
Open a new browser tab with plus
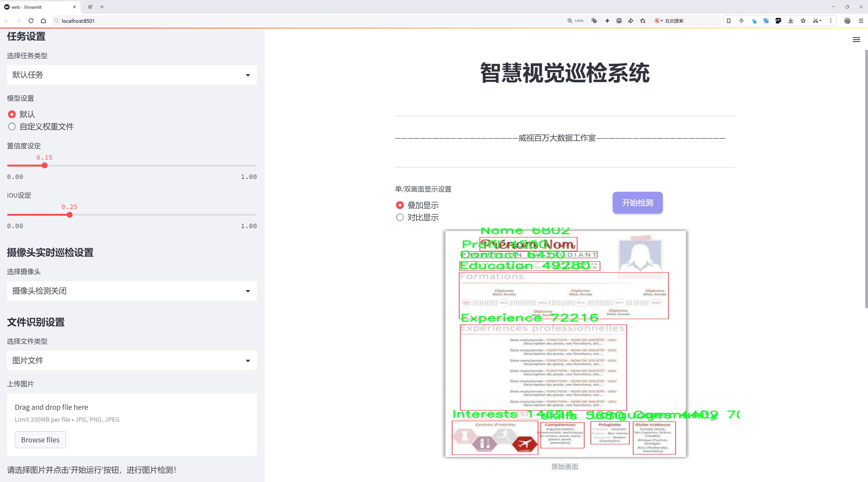click(102, 7)
